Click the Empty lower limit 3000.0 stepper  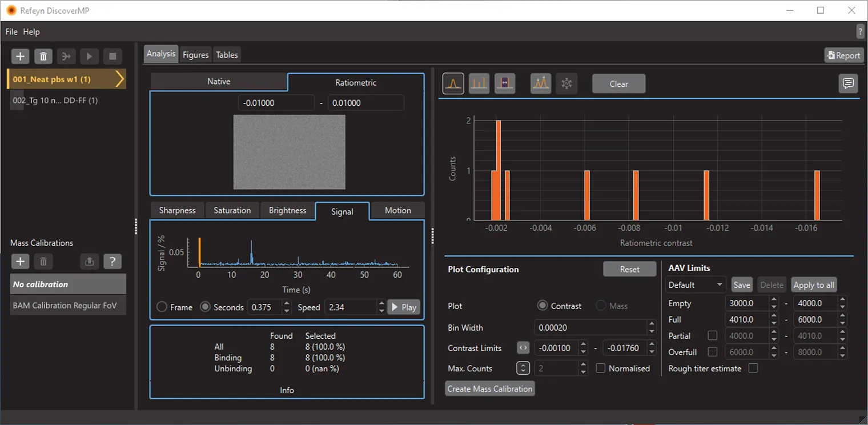coord(774,303)
